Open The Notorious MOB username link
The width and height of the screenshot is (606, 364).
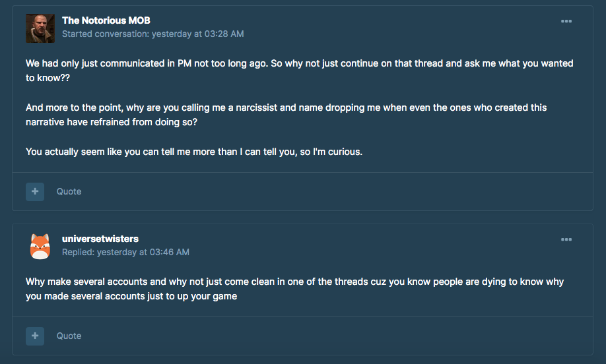point(106,20)
